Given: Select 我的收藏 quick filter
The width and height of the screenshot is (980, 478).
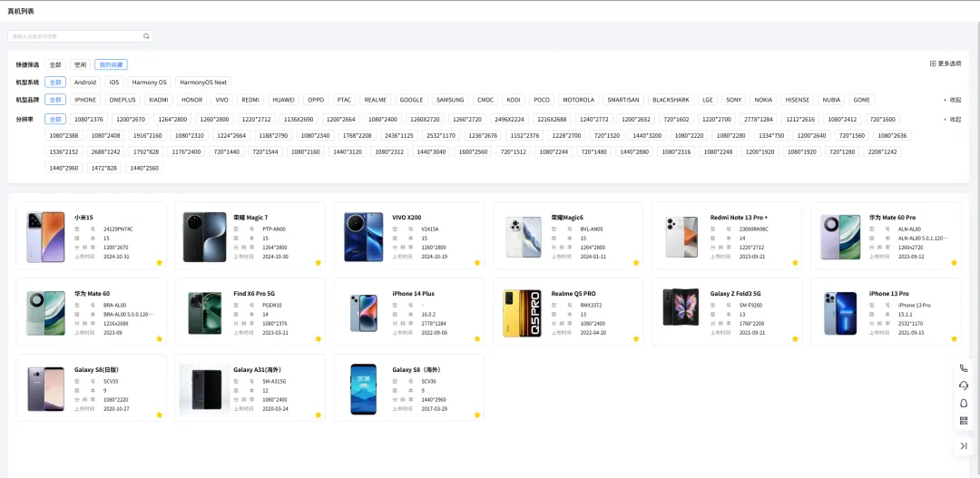Looking at the screenshot, I should click(x=112, y=64).
